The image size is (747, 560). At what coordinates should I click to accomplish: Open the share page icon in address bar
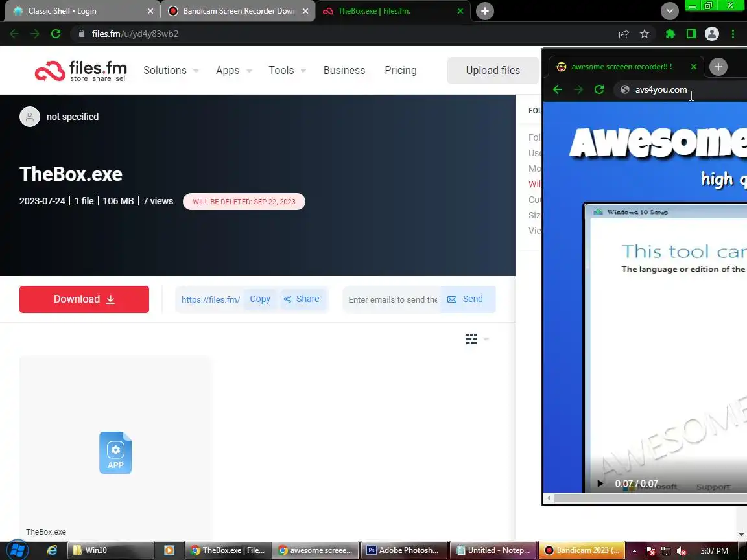(624, 34)
